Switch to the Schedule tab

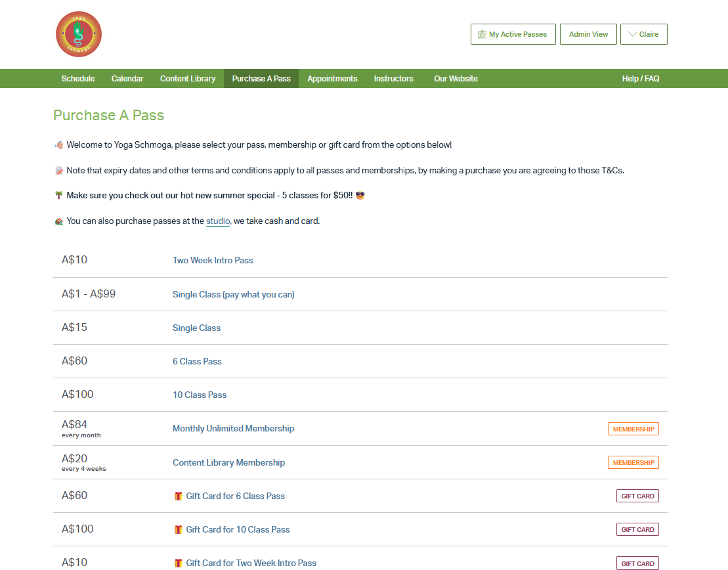[x=77, y=78]
